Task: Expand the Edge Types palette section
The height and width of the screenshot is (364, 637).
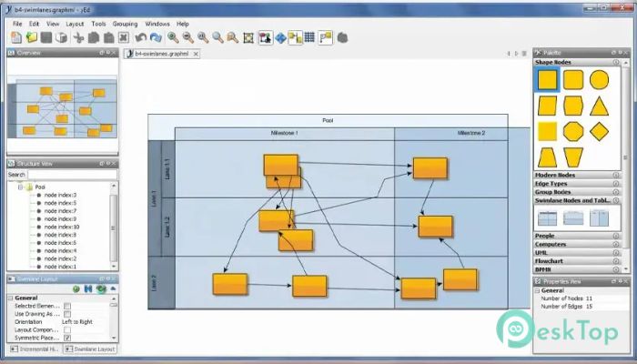Action: click(577, 184)
